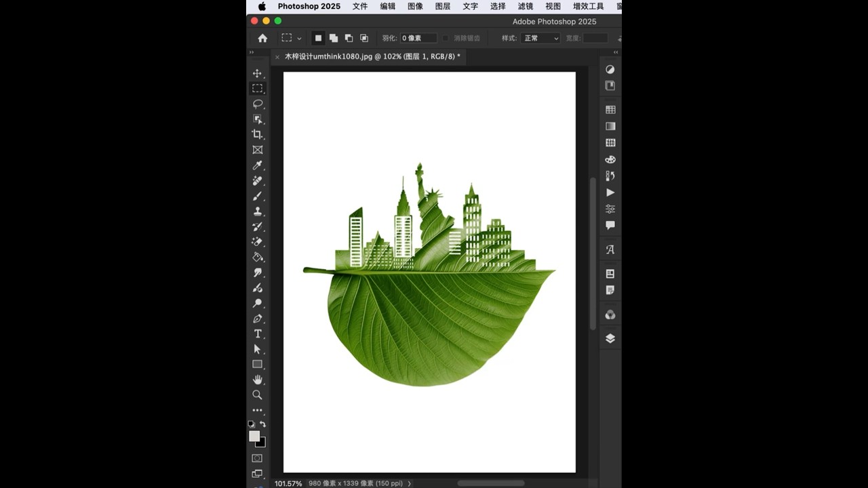This screenshot has height=488, width=868.
Task: Open the 样式 style dropdown
Action: pos(540,38)
